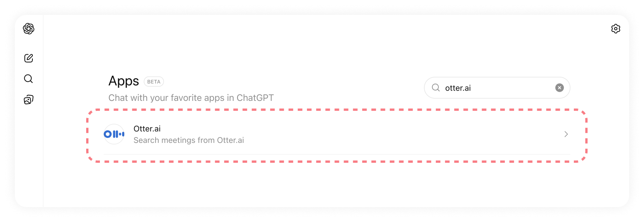Click the Apps page heading
The height and width of the screenshot is (222, 644).
point(124,81)
